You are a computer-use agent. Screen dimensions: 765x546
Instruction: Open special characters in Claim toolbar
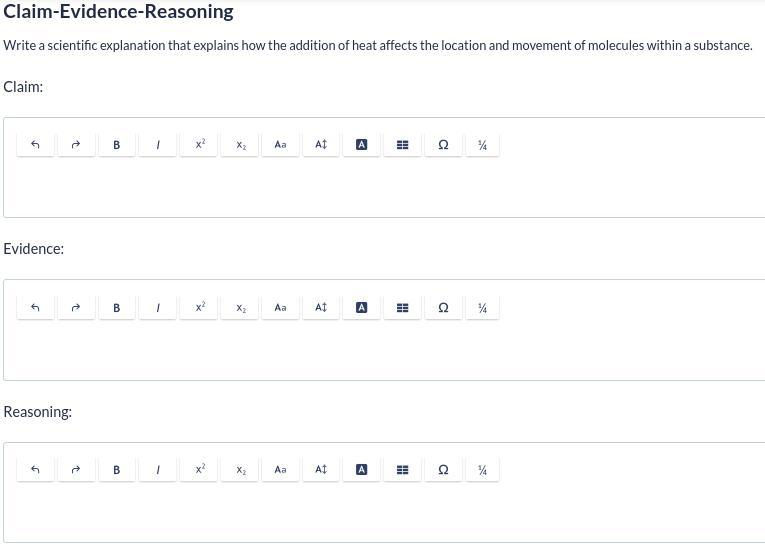coord(443,145)
